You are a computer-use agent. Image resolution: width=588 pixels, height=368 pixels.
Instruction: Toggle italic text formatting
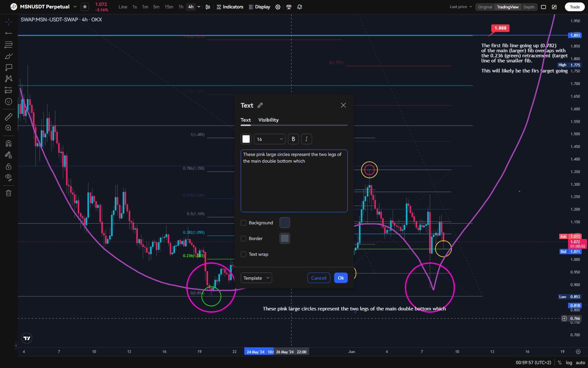[x=307, y=139]
